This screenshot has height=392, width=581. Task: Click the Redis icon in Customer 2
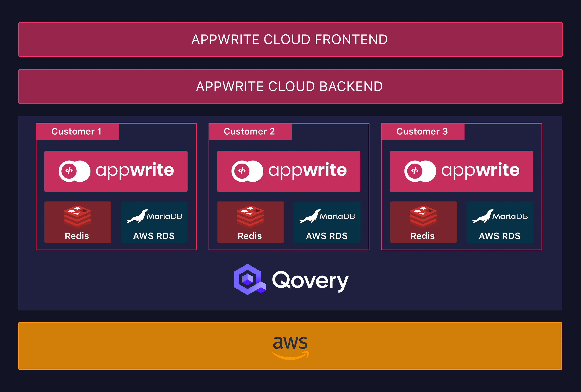click(x=250, y=217)
